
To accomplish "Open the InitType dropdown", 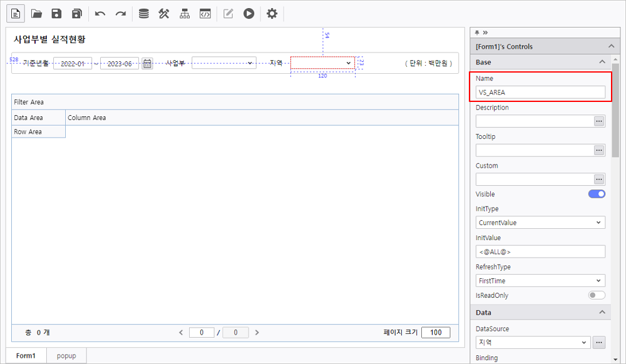I will 540,223.
